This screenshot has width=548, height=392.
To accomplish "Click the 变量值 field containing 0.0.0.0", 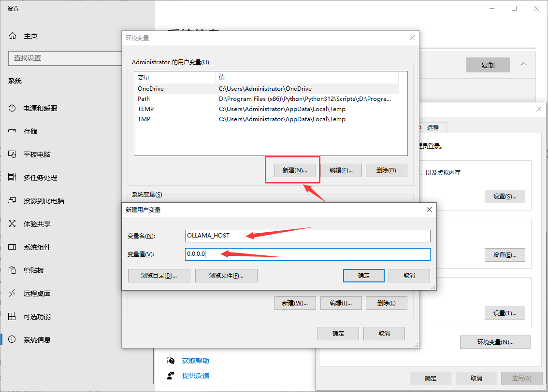I will coord(307,254).
